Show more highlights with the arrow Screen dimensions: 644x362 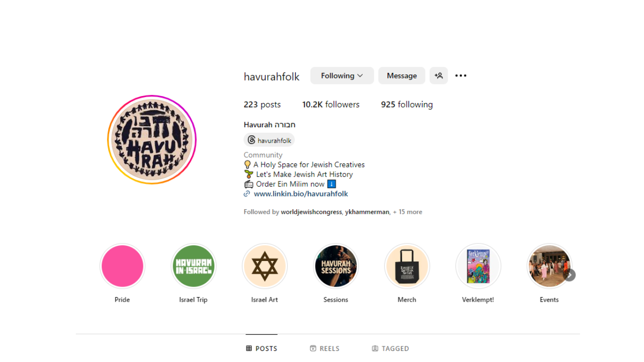click(x=570, y=275)
